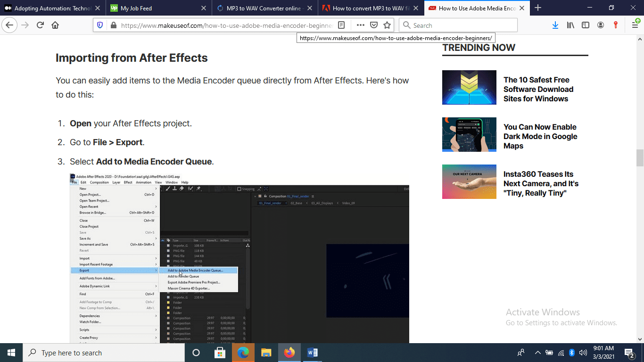The width and height of the screenshot is (644, 362).
Task: Switch to the My Job Feed tab
Action: click(159, 8)
